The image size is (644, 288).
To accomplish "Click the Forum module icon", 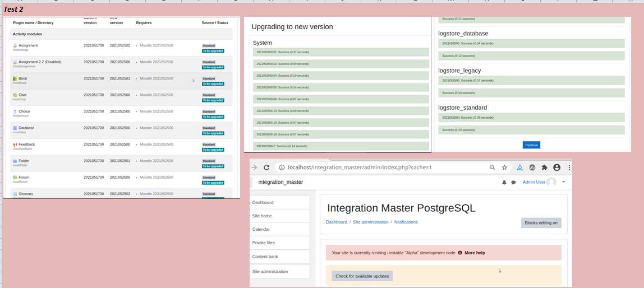I will [15, 177].
